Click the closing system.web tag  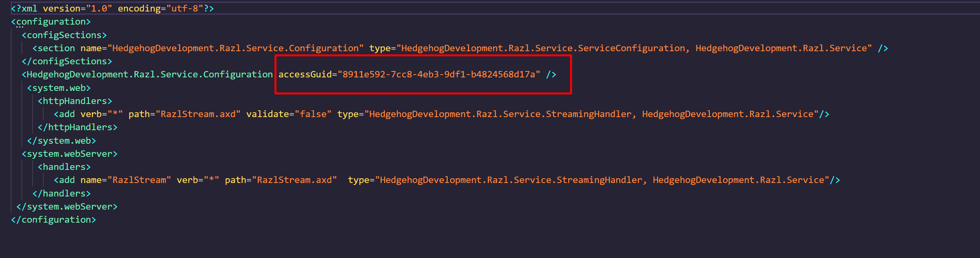pos(62,141)
